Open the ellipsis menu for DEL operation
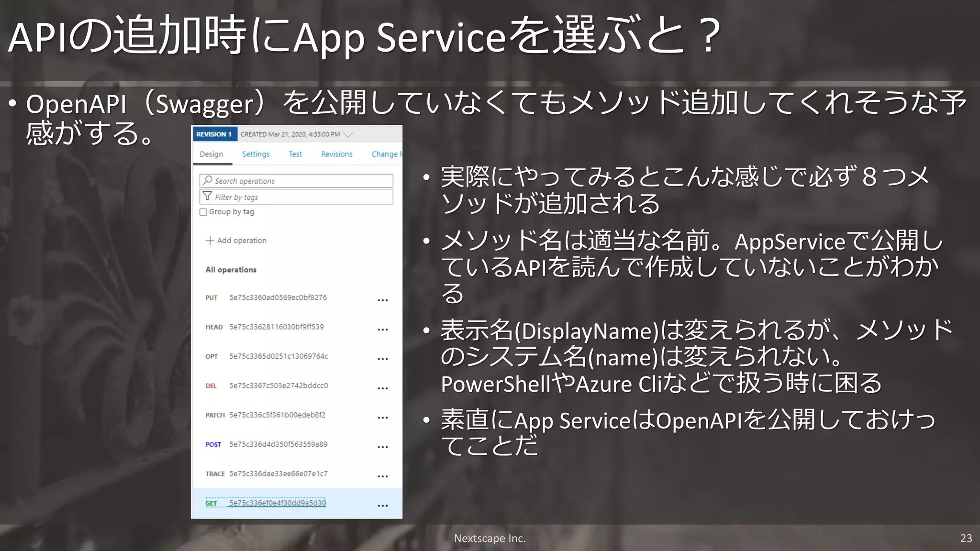The image size is (980, 551). [383, 388]
